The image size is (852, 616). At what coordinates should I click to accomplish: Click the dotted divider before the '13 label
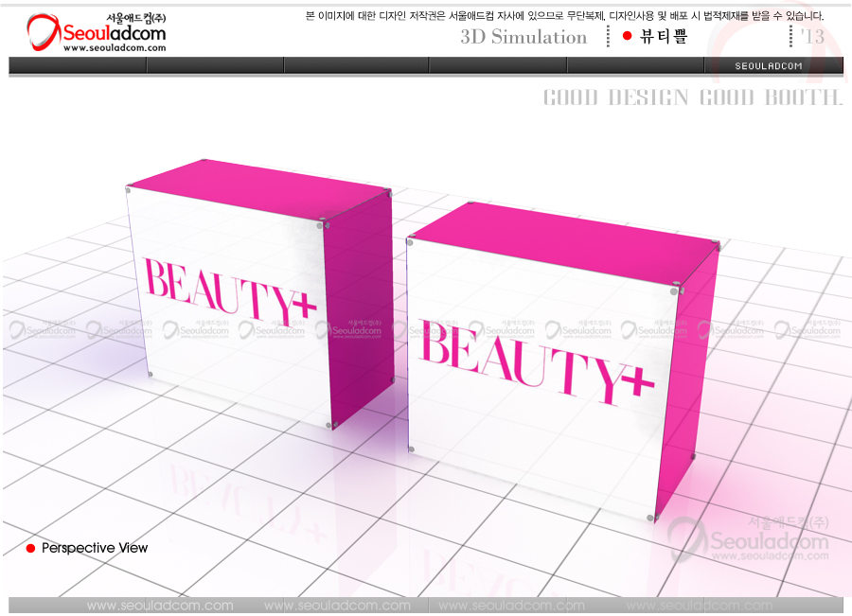tap(791, 36)
